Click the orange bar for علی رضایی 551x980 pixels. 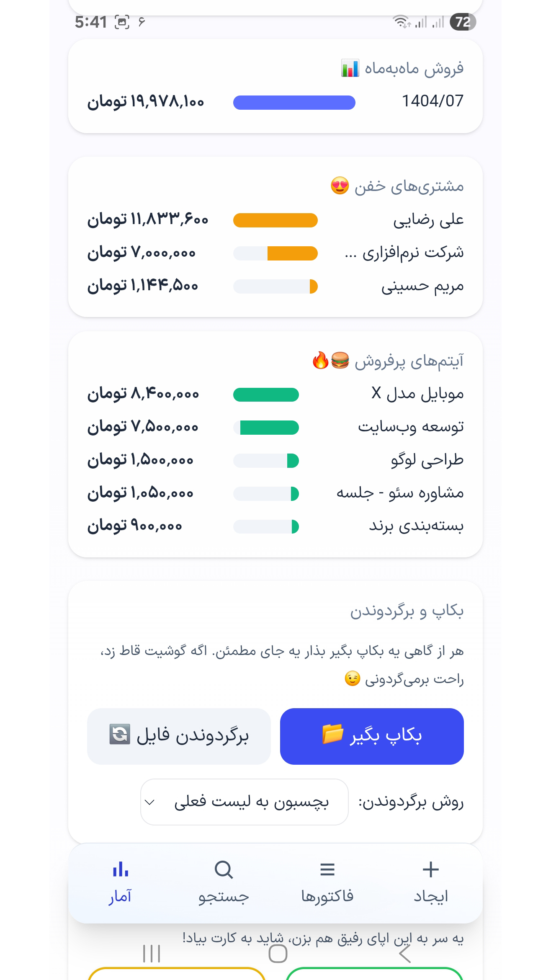coord(275,220)
